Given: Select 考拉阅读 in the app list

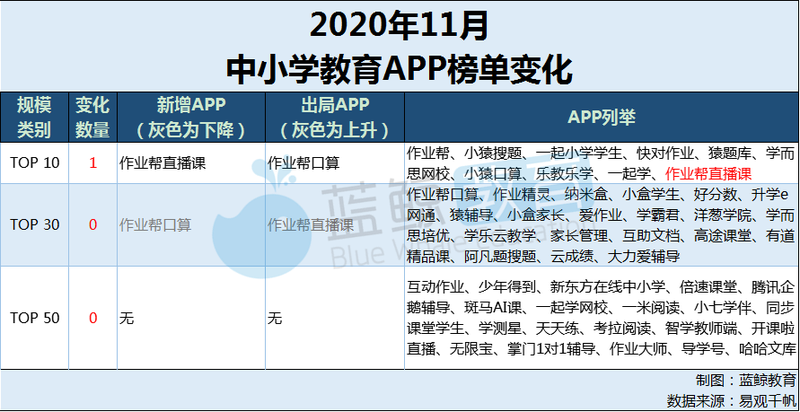Looking at the screenshot, I should tap(622, 328).
